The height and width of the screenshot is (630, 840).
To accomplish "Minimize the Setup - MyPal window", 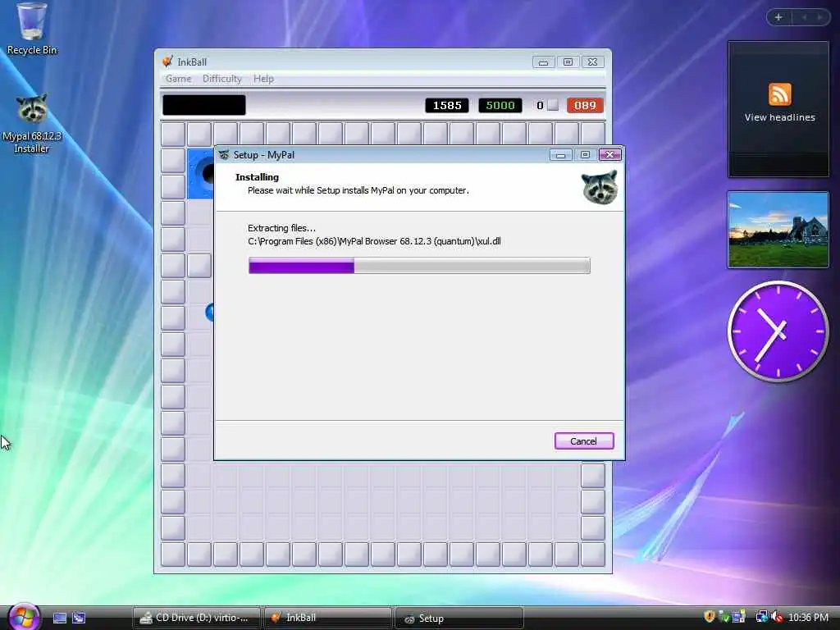I will [x=560, y=155].
